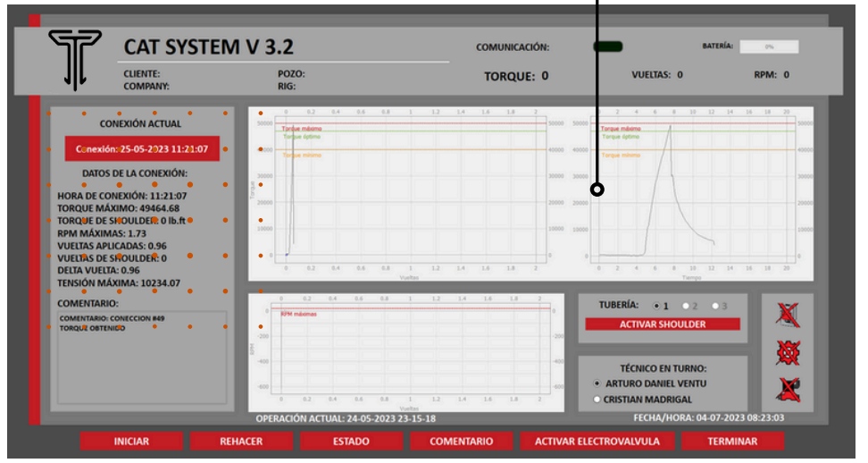Click the top crossed-out device status icon
Image resolution: width=868 pixels, height=463 pixels.
point(788,314)
